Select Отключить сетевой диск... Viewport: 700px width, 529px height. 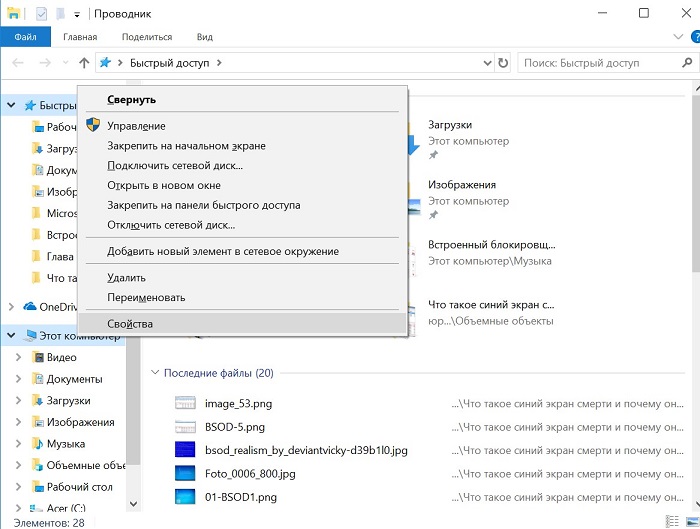(x=242, y=225)
